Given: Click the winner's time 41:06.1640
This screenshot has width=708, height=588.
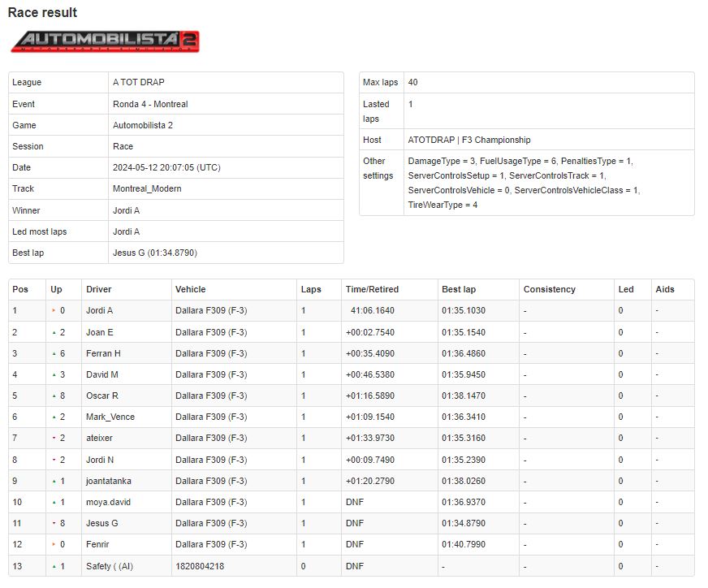Looking at the screenshot, I should tap(373, 311).
